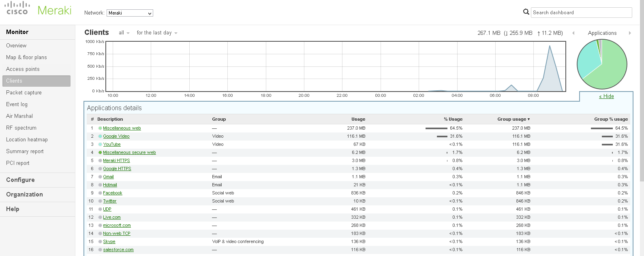The image size is (644, 256).
Task: Expand the Configure section
Action: click(x=20, y=180)
